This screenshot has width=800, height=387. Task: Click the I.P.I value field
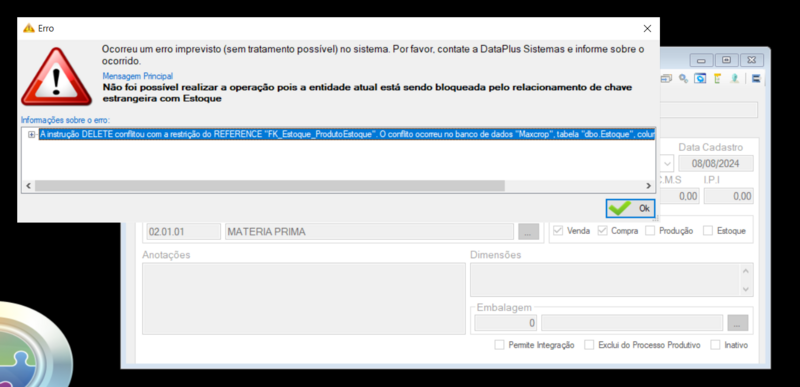click(728, 196)
